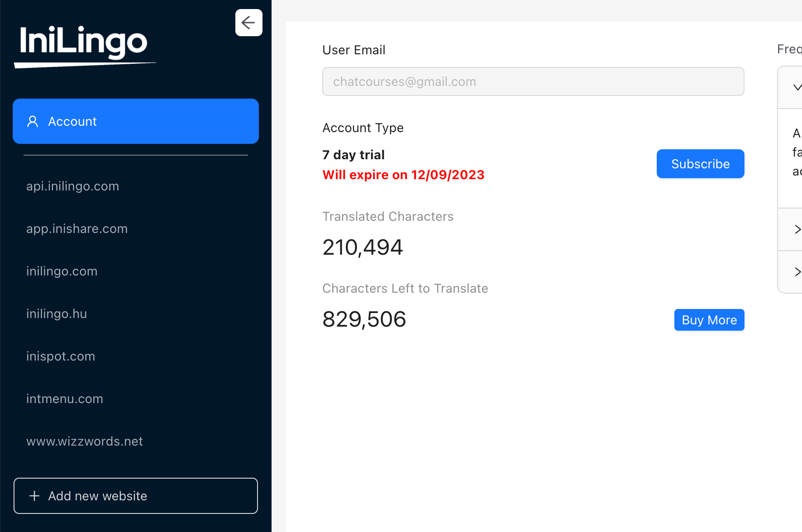Collapse the first expanded FAQ chevron
802x532 pixels.
[x=797, y=87]
